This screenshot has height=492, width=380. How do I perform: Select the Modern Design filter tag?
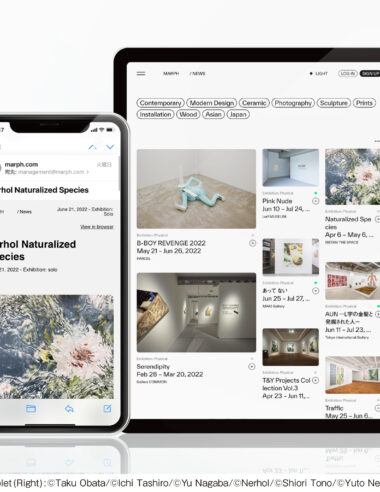pyautogui.click(x=212, y=103)
